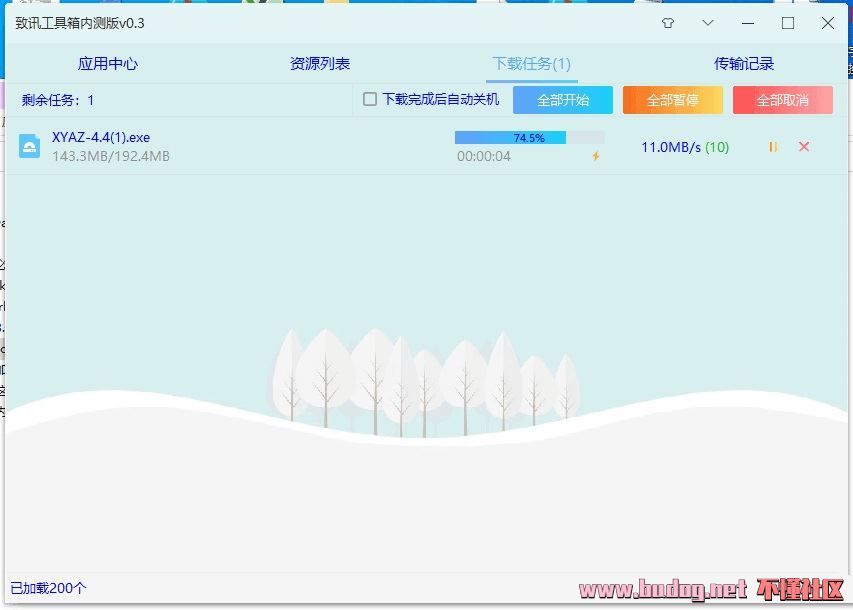Click the blue file icon for XYAZ-4.4(1).exe

(x=30, y=147)
